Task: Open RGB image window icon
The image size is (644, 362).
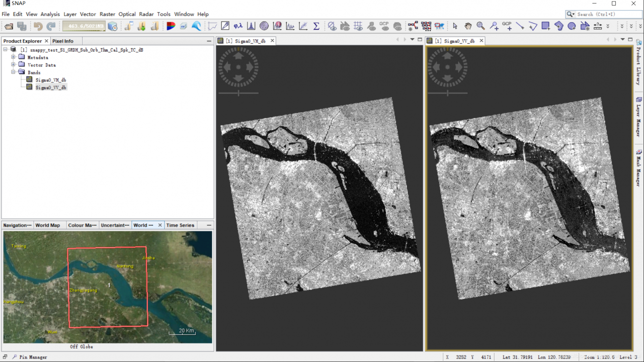Action: (x=171, y=26)
